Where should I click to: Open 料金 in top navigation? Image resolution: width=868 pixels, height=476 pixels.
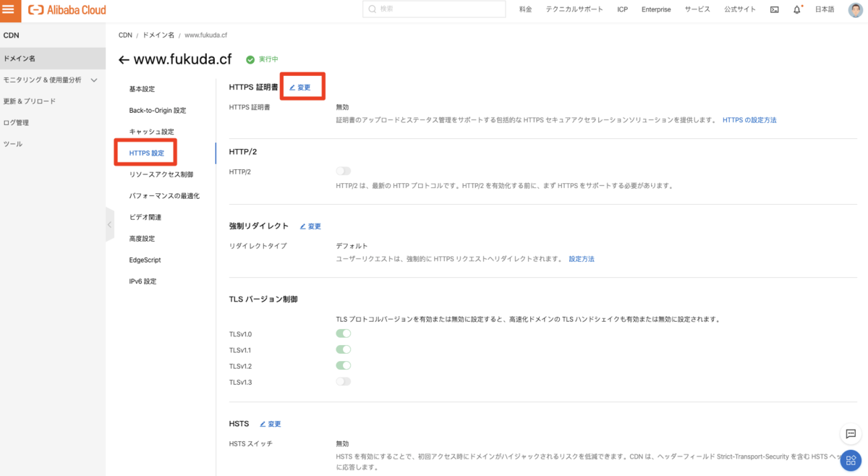pos(526,9)
